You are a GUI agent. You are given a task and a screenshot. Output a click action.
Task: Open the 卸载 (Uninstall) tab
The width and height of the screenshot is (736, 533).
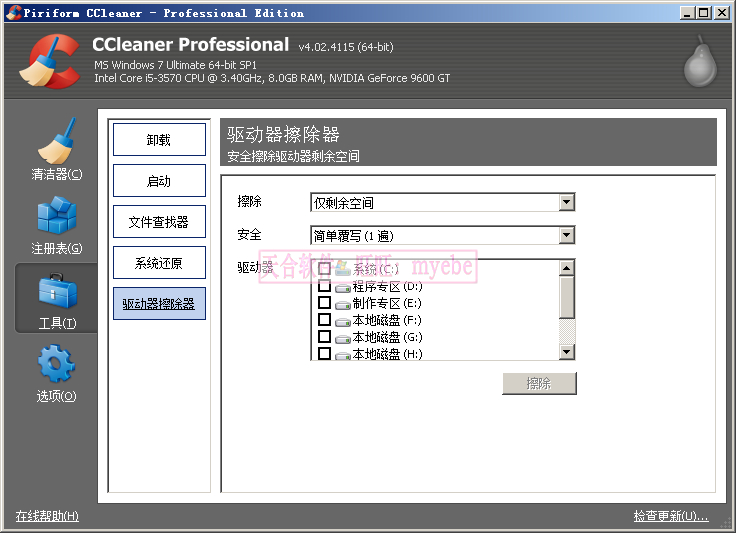(159, 139)
